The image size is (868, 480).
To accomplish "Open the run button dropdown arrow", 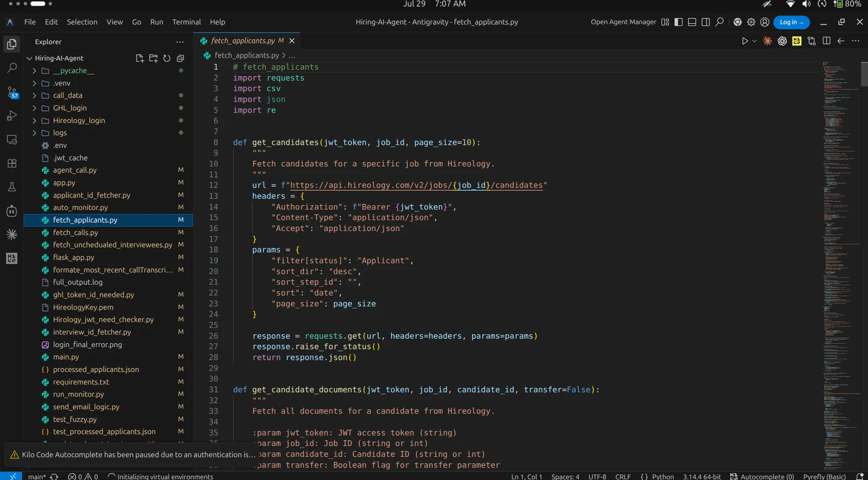I will click(755, 41).
